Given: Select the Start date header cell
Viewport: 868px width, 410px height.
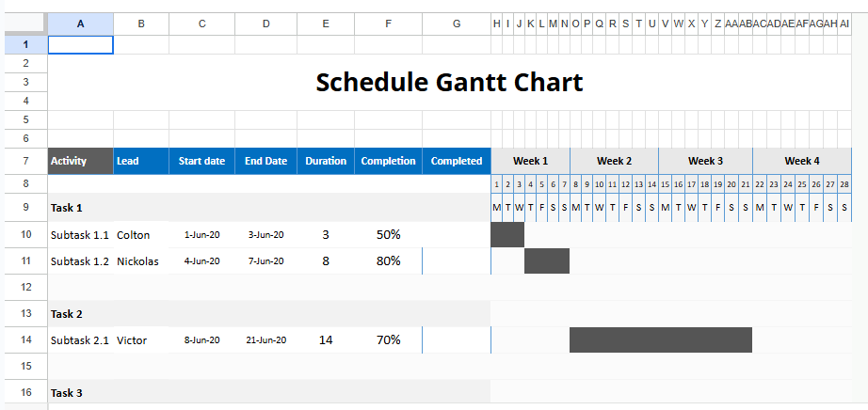Looking at the screenshot, I should (201, 161).
